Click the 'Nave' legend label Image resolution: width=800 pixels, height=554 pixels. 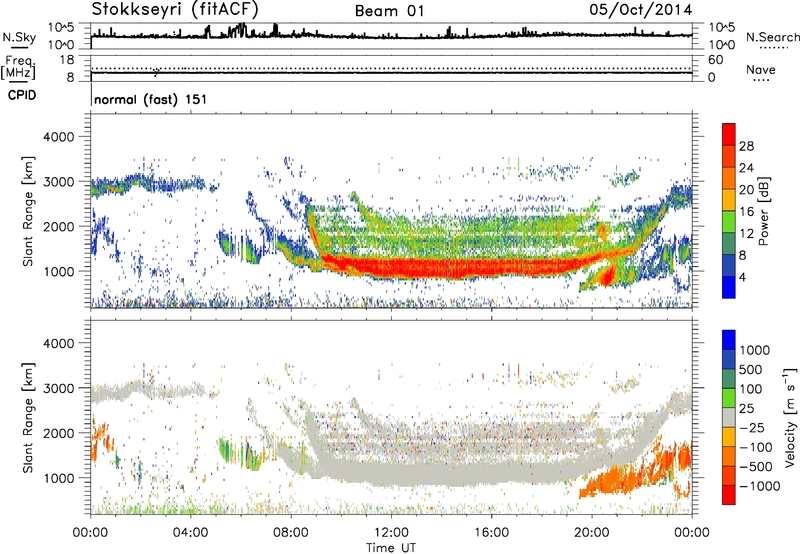761,69
